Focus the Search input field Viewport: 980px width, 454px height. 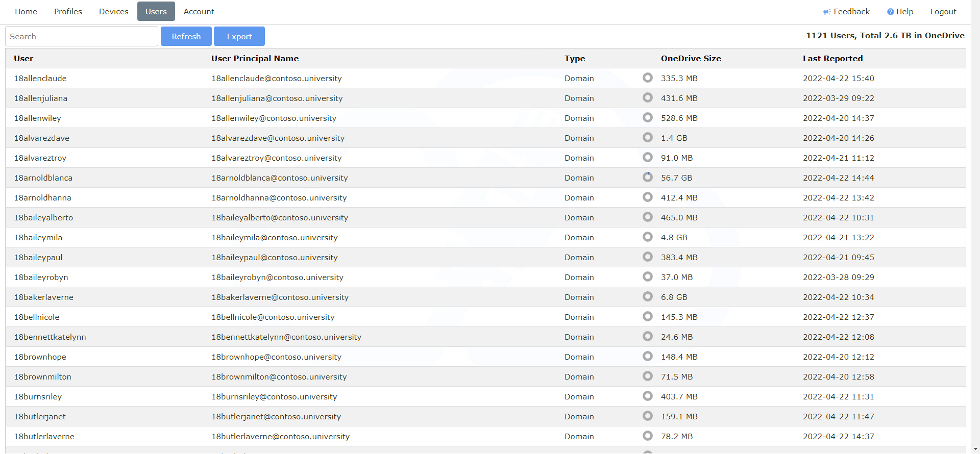[x=82, y=36]
